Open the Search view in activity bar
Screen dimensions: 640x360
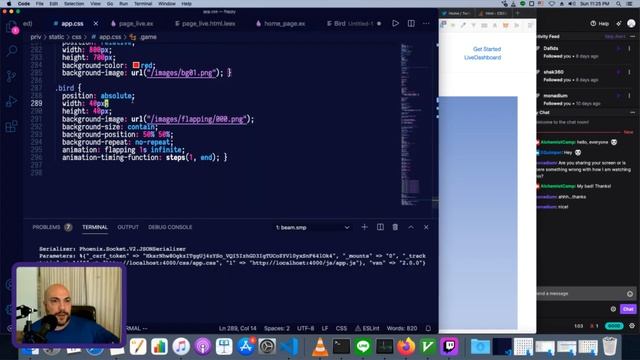[x=12, y=51]
